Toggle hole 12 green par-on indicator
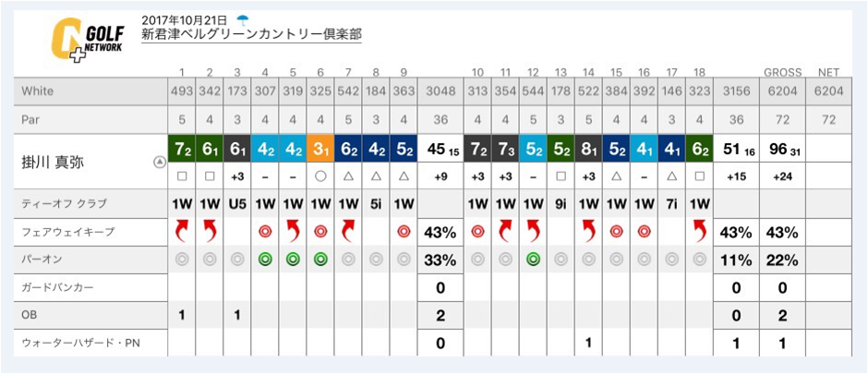868x374 pixels. 533,259
